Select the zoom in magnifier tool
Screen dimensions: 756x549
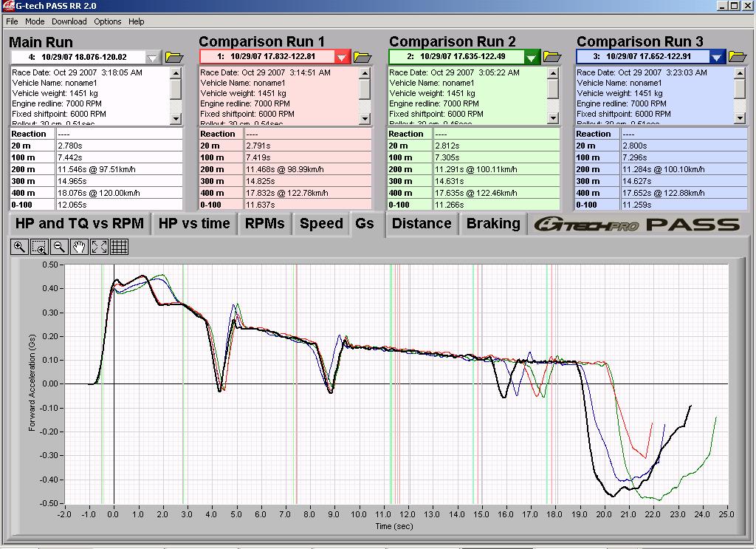(x=20, y=247)
